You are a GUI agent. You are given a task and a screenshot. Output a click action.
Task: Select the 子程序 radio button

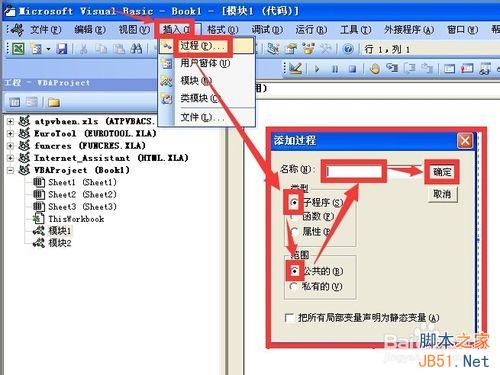(x=294, y=202)
